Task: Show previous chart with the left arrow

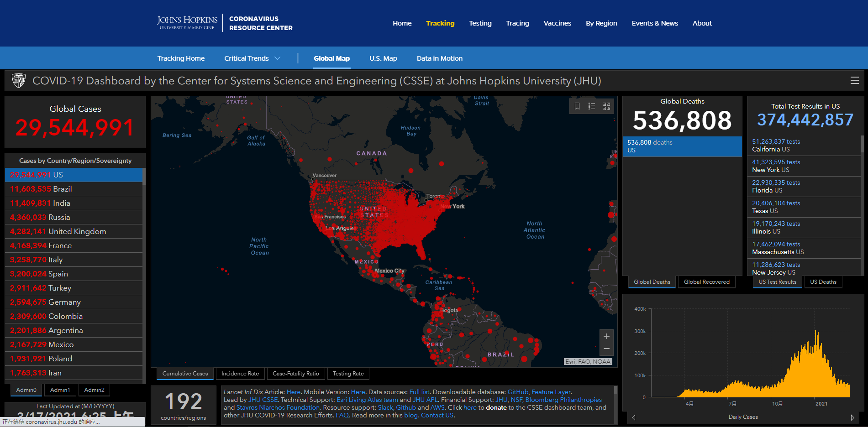Action: [634, 417]
